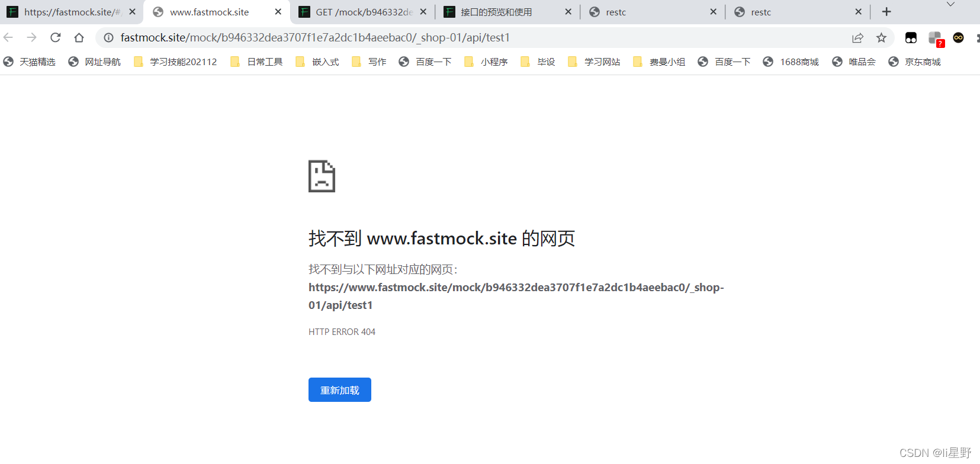This screenshot has width=980, height=464.
Task: Open the 天猫精选 bookmark link
Action: click(30, 62)
